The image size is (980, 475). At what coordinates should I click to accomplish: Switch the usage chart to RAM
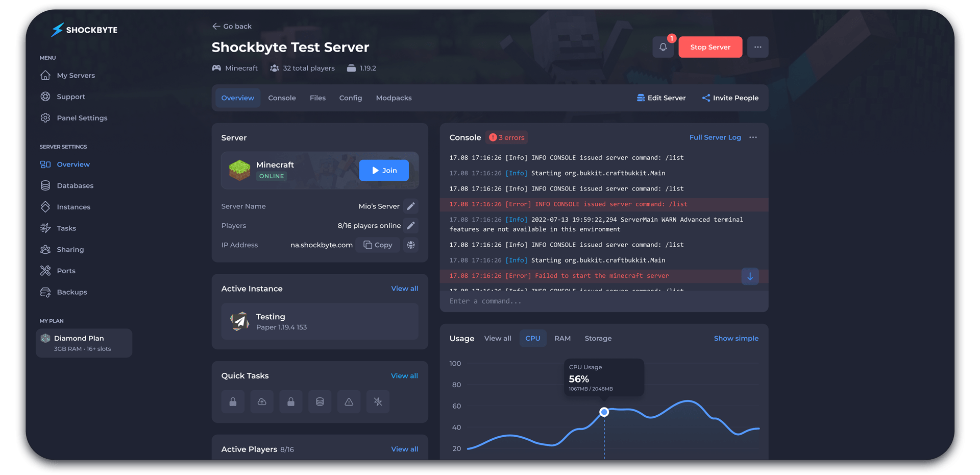(x=562, y=338)
